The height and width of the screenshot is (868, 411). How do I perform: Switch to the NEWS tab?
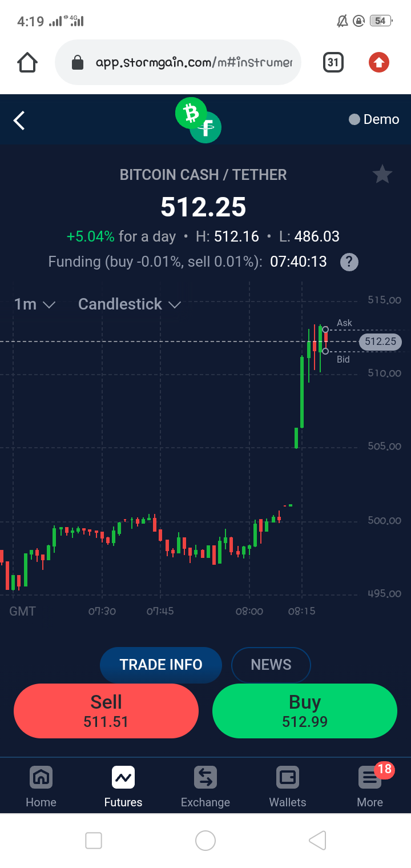[271, 665]
